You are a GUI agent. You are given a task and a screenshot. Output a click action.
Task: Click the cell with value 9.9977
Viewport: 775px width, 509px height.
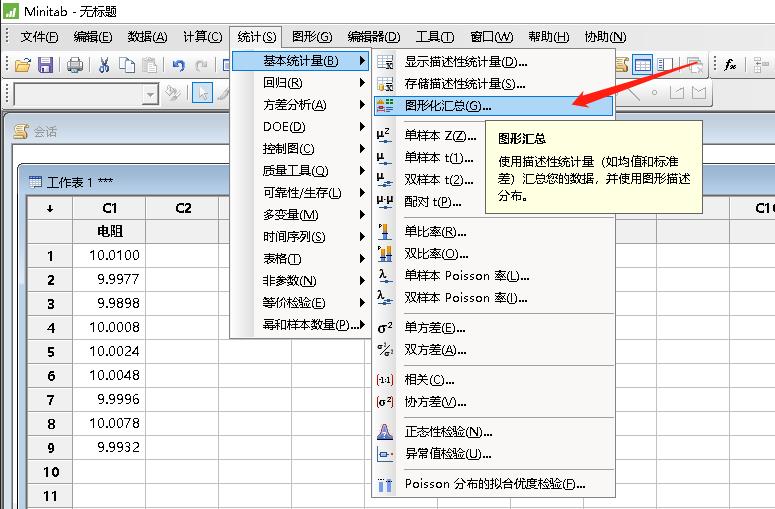[x=109, y=279]
